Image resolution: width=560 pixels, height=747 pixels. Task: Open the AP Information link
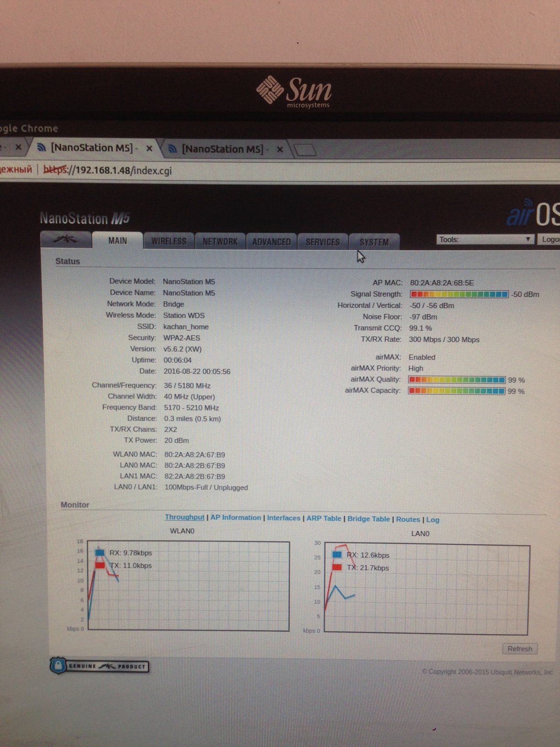click(236, 518)
